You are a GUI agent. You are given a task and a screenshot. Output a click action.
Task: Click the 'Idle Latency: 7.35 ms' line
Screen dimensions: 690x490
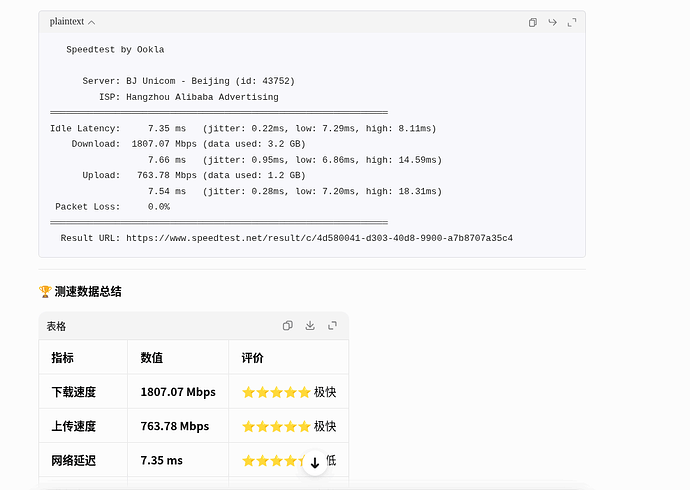tap(243, 128)
